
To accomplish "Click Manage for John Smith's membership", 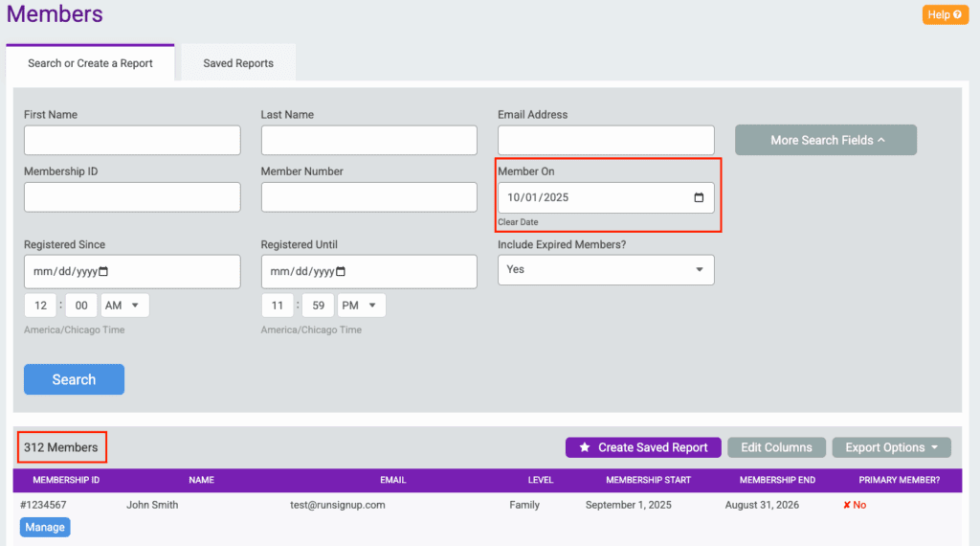I will click(x=45, y=527).
